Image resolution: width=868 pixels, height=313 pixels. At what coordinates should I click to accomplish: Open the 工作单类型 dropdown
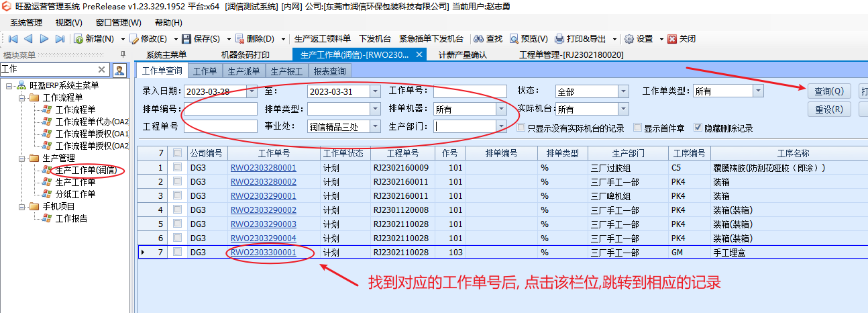pos(758,91)
